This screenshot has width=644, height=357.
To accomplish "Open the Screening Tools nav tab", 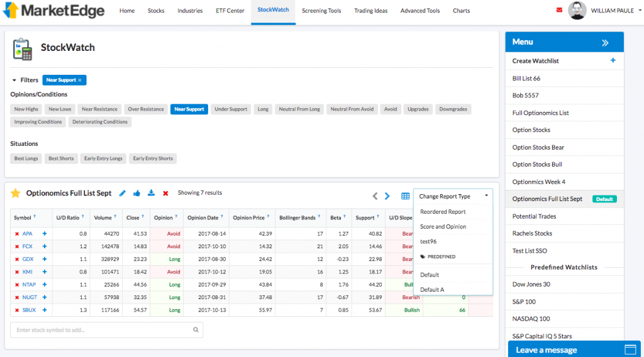I will [x=321, y=11].
